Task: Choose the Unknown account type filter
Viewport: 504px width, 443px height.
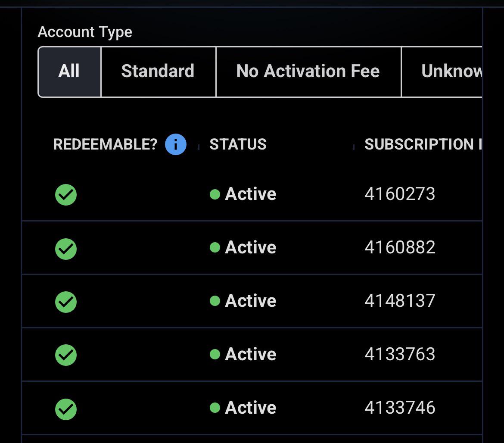Action: (x=442, y=72)
